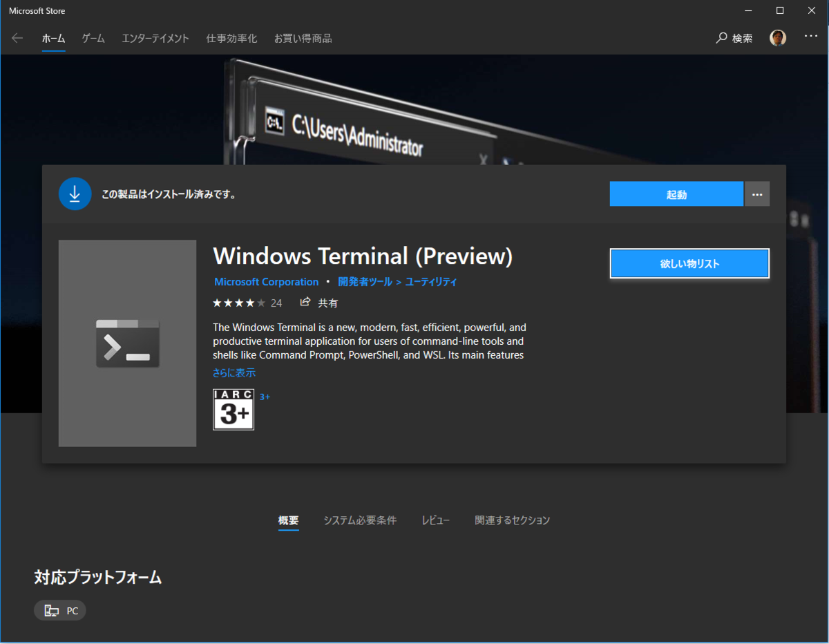
Task: Add to 欲しい物リスト button
Action: point(689,263)
